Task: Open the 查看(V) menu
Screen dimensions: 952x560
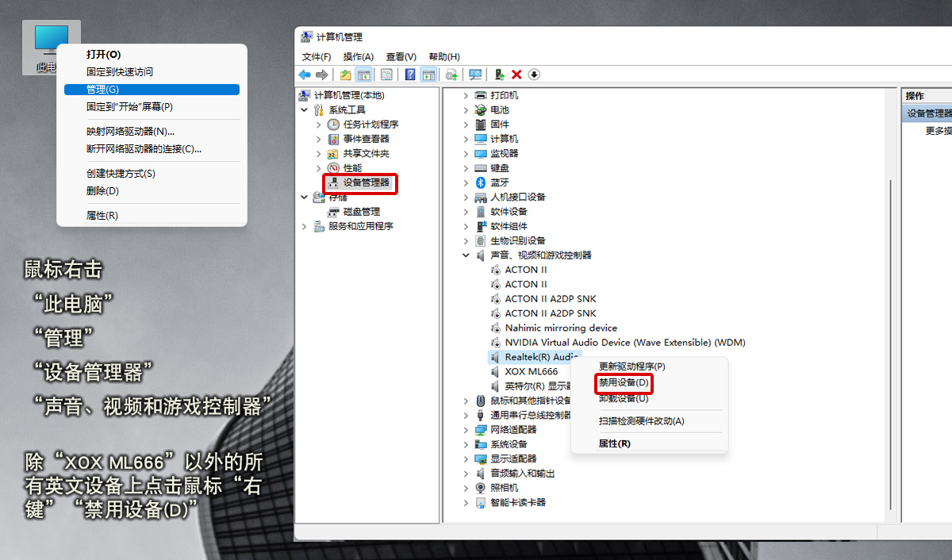Action: (401, 57)
